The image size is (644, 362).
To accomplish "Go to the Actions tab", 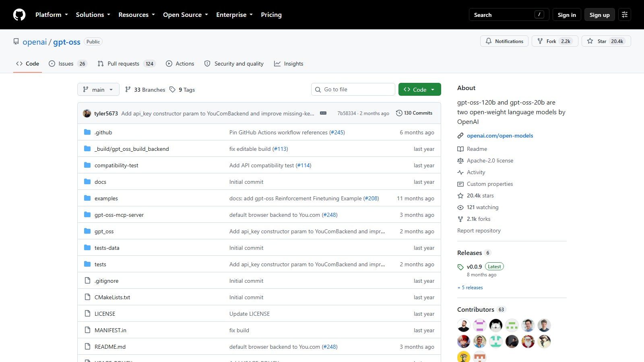I will coord(180,64).
